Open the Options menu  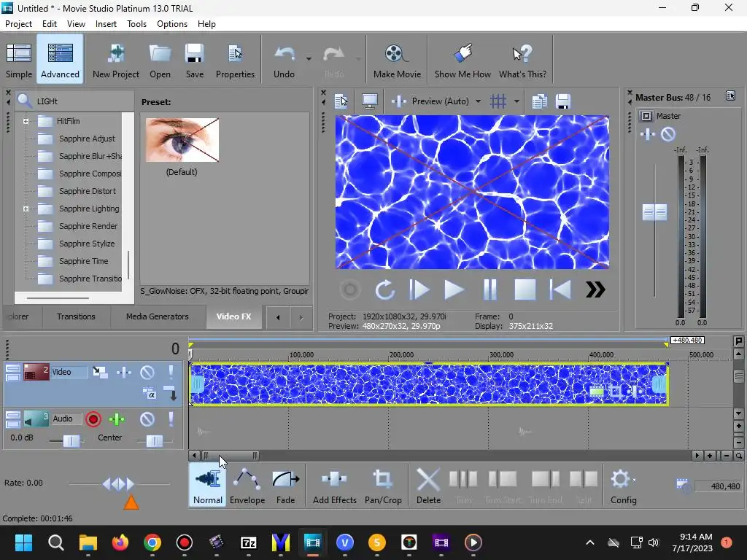coord(172,24)
